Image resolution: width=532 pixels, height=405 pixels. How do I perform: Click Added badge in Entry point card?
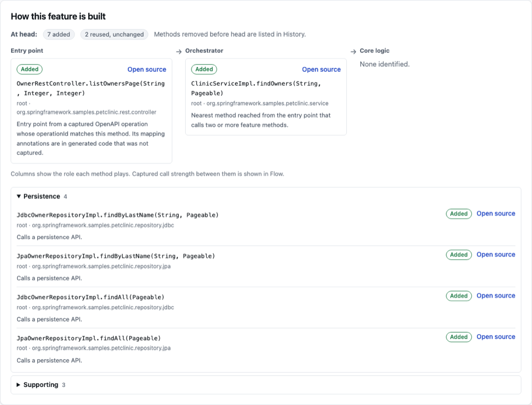coord(29,69)
